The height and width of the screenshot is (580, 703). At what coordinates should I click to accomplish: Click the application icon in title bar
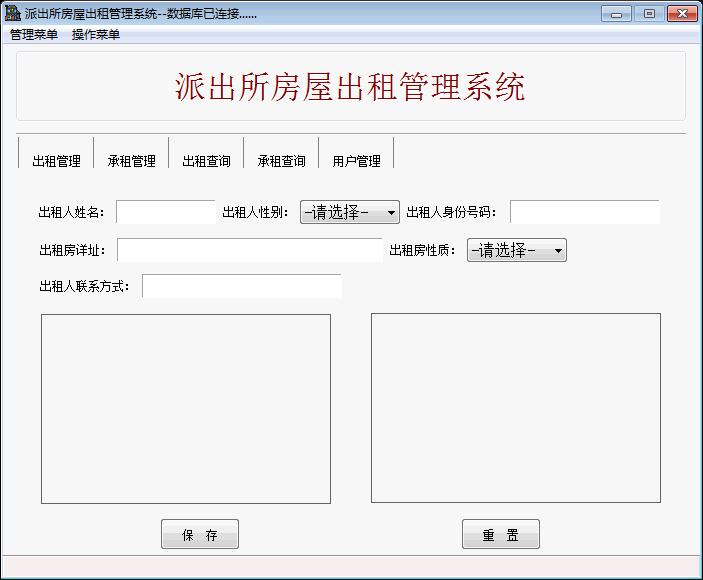point(12,13)
